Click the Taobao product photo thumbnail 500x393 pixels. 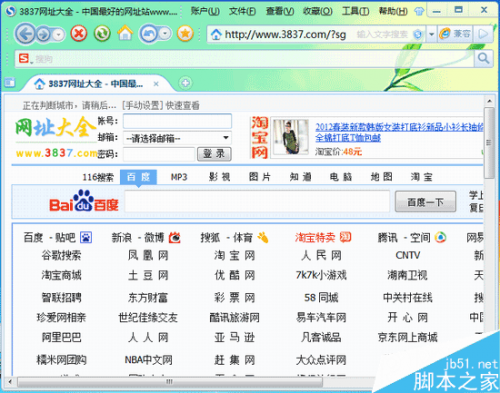click(x=291, y=137)
